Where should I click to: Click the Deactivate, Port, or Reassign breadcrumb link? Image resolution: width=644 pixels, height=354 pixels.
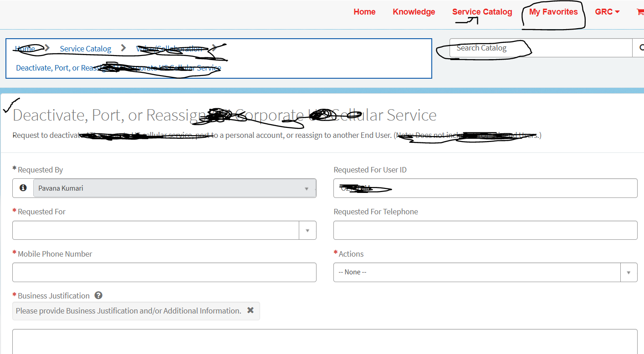tap(118, 68)
